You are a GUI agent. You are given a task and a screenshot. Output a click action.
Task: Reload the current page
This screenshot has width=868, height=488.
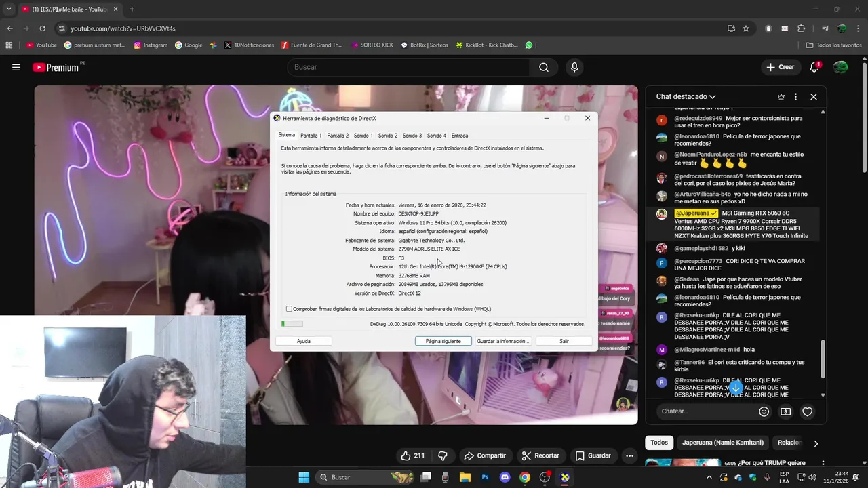pos(42,28)
